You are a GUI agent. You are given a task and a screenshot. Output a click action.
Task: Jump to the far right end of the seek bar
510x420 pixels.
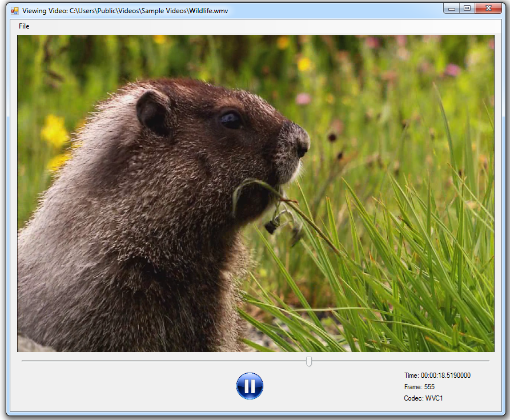(x=488, y=361)
